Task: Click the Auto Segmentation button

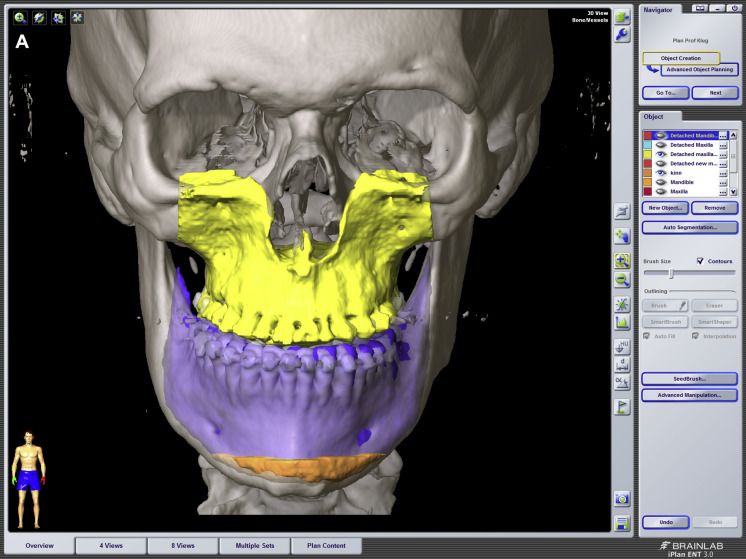Action: tap(690, 227)
